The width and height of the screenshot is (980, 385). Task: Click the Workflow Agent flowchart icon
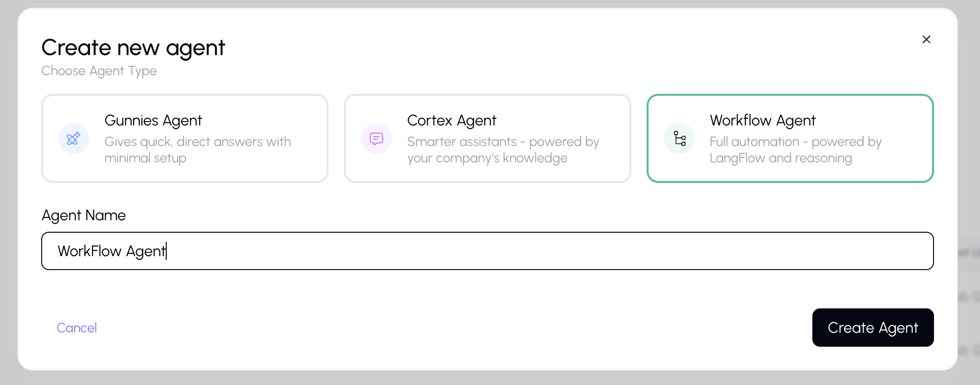click(x=679, y=138)
